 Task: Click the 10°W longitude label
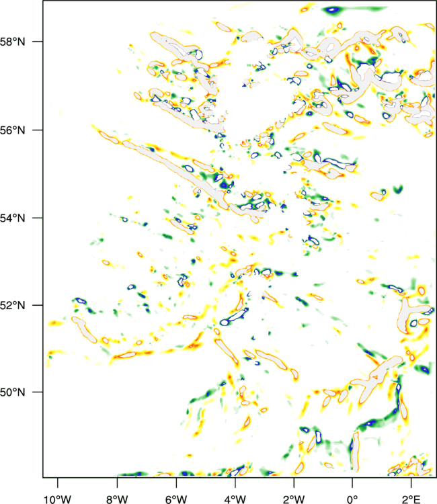58,499
